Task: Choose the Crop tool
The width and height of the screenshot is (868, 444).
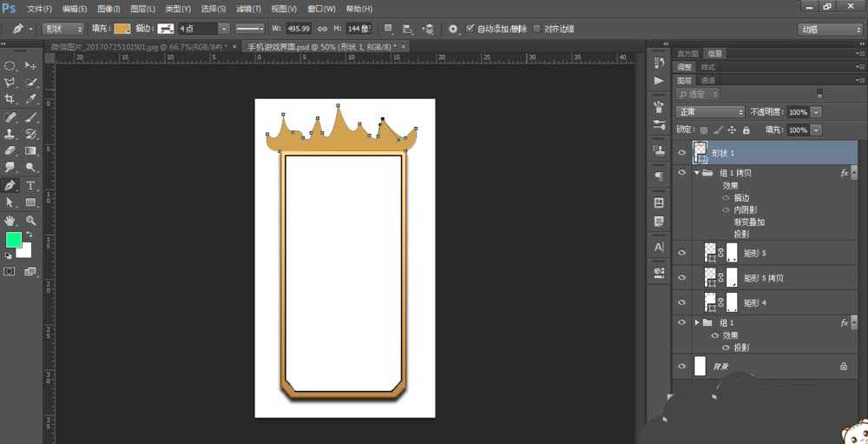Action: [x=10, y=100]
